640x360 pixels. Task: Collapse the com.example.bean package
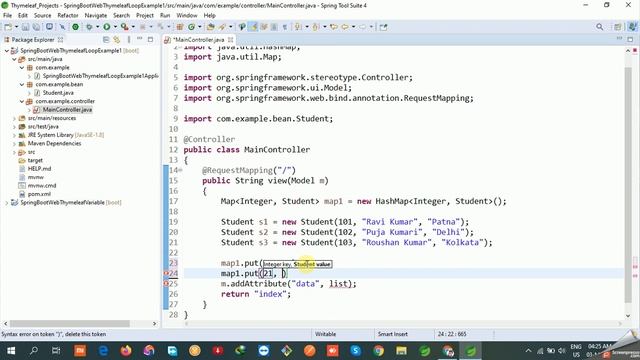22,84
